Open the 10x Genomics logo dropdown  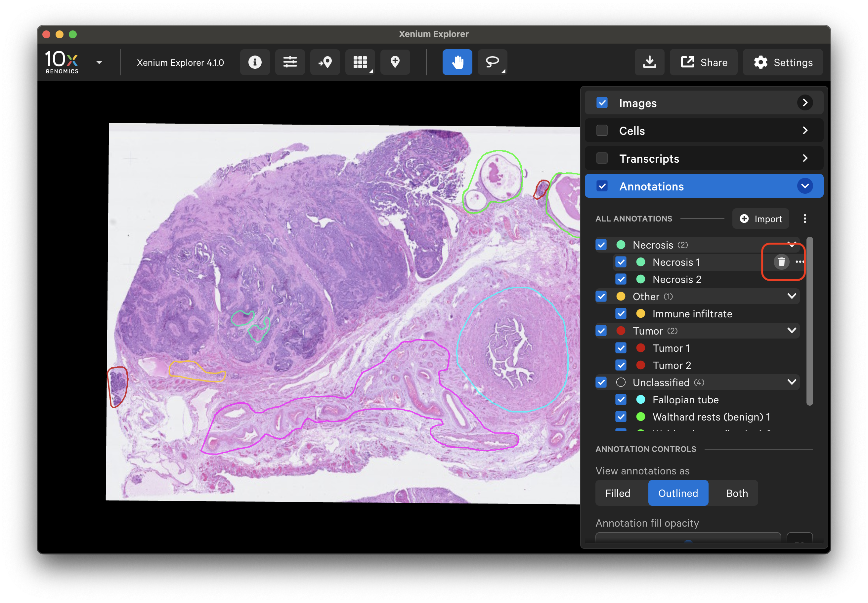pos(99,62)
